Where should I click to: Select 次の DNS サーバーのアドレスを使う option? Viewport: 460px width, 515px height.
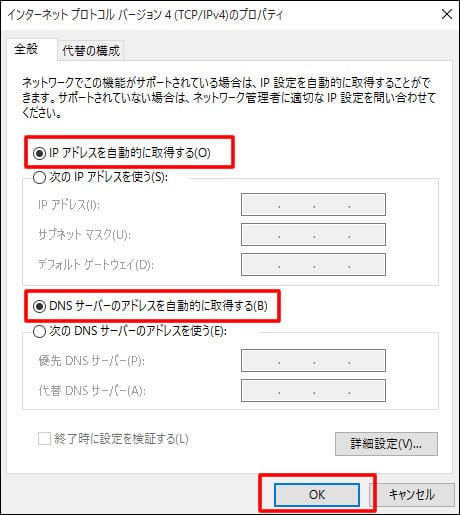[x=130, y=331]
